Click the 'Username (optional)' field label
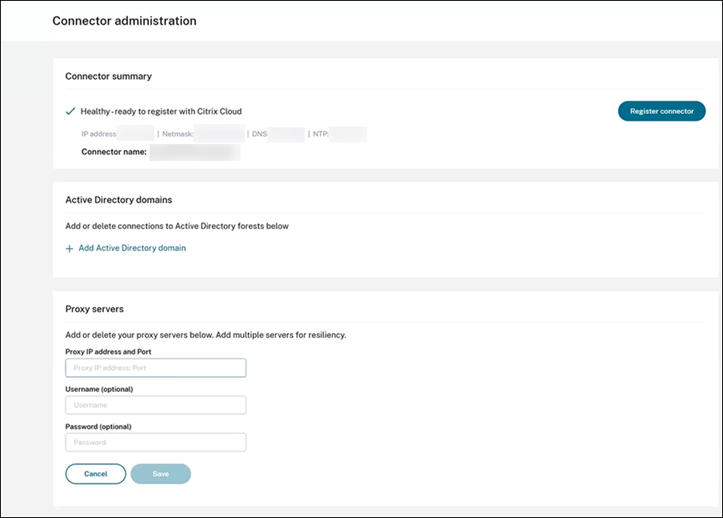The image size is (723, 518). (x=99, y=389)
